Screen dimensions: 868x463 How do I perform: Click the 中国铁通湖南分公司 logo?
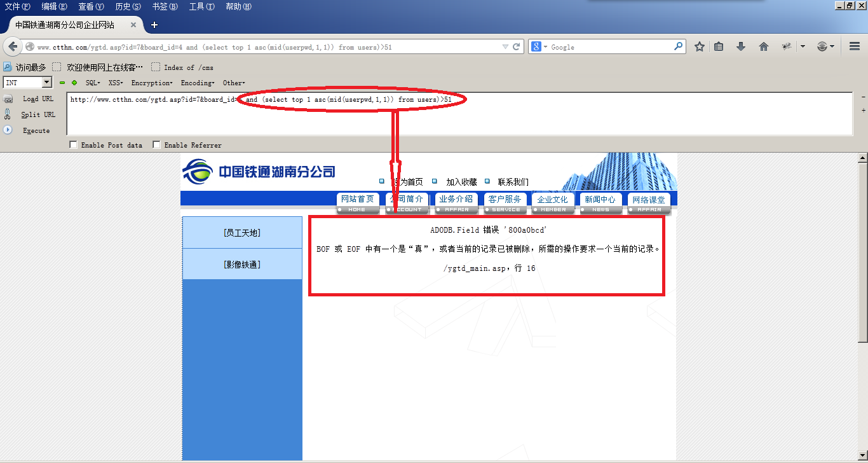point(259,171)
